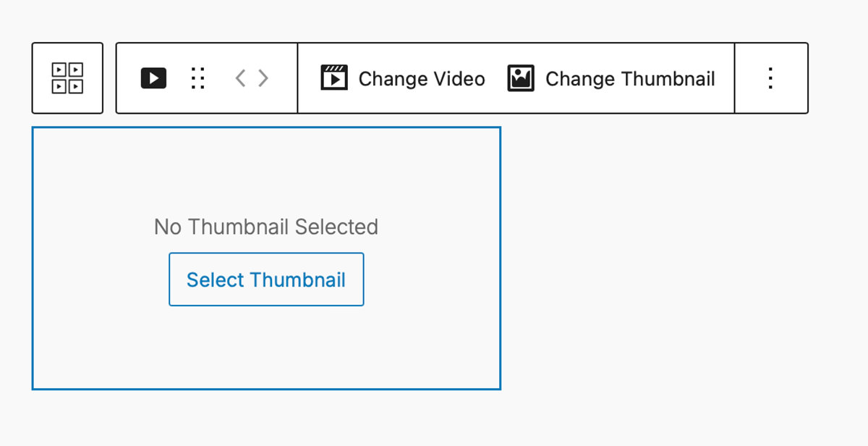Screen dimensions: 868x446
Task: Click the Change Video text label
Action: pyautogui.click(x=422, y=79)
